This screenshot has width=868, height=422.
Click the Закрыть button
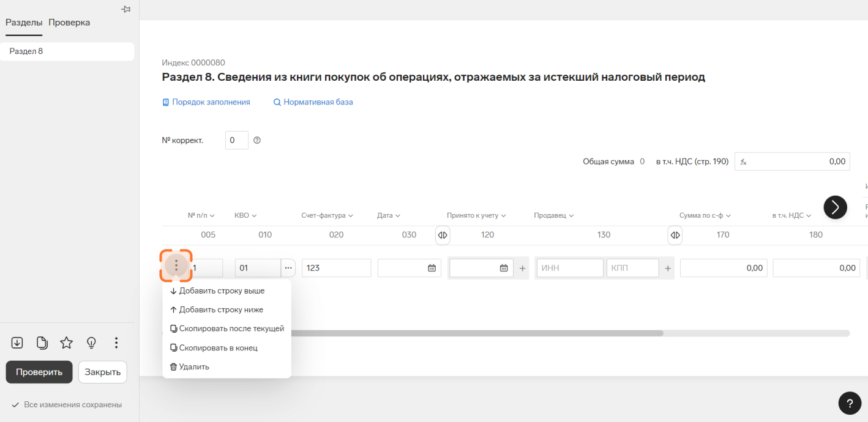[x=102, y=372]
